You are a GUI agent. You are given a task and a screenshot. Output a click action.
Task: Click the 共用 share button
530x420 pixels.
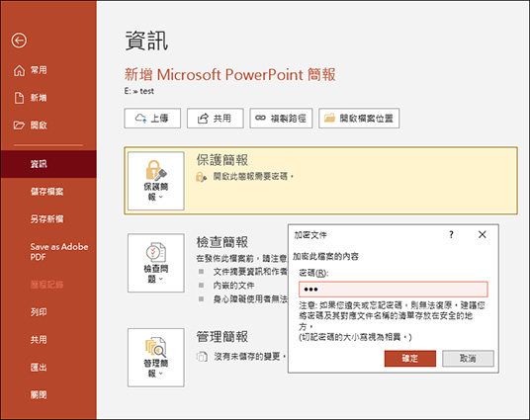pos(215,119)
